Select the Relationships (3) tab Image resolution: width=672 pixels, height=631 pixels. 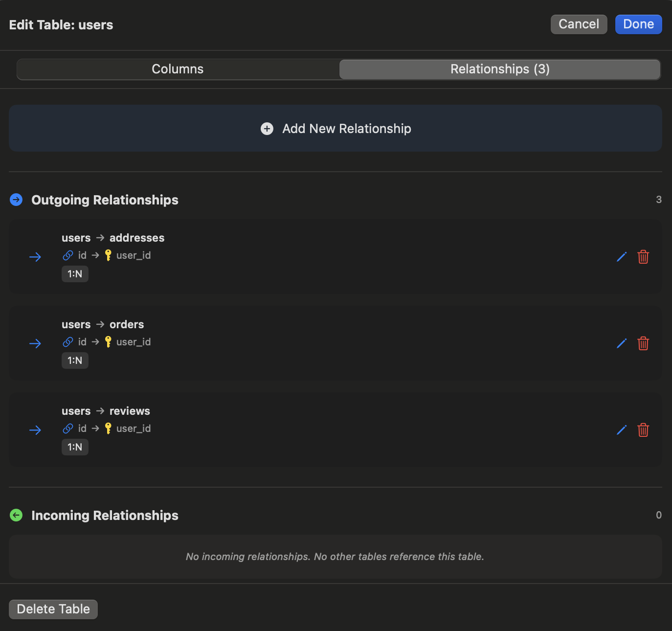click(499, 69)
